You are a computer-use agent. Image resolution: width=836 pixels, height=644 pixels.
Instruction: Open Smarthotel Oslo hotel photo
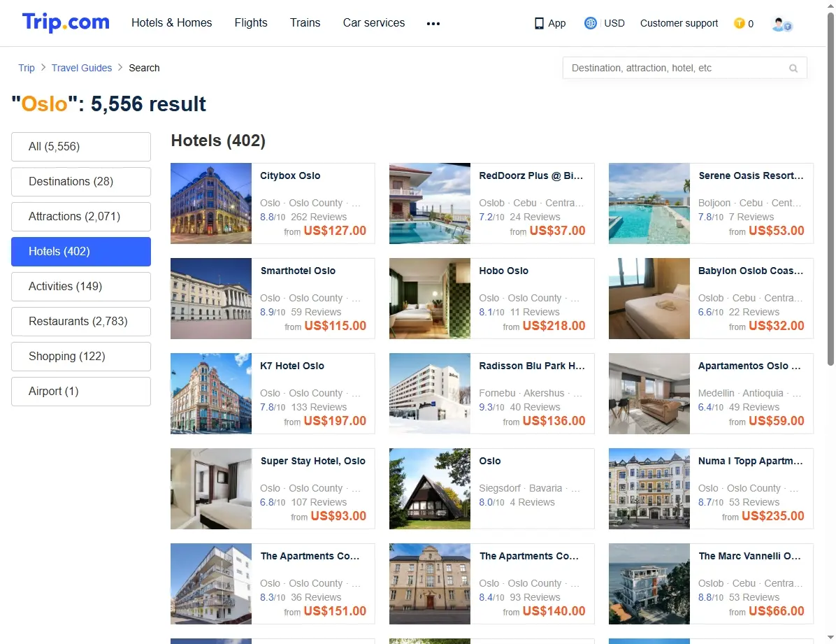pos(211,299)
